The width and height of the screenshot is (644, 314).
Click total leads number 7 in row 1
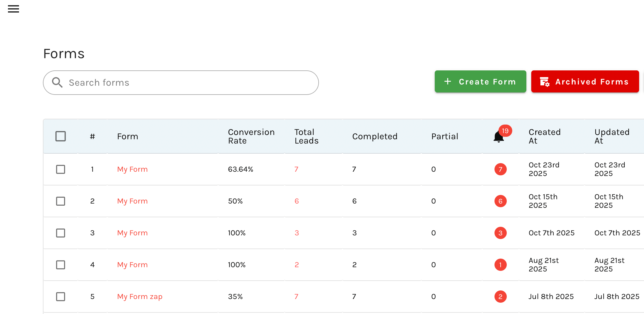coord(296,169)
